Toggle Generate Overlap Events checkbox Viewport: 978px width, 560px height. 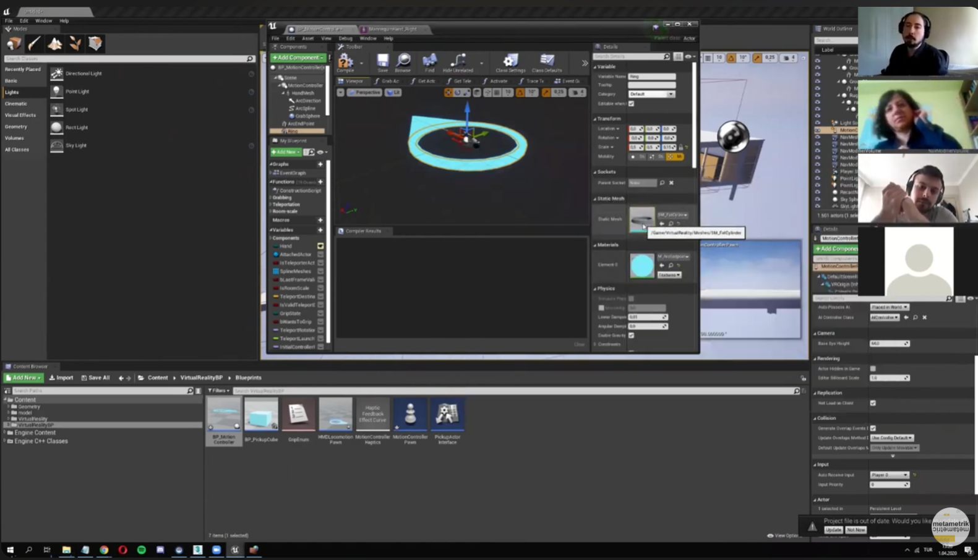click(x=873, y=428)
